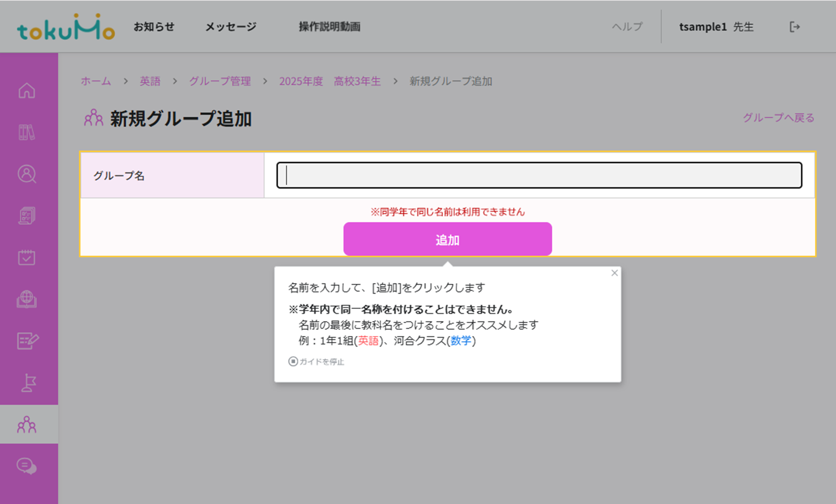The width and height of the screenshot is (836, 504).
Task: Click the グループへ戻る link
Action: tap(778, 118)
